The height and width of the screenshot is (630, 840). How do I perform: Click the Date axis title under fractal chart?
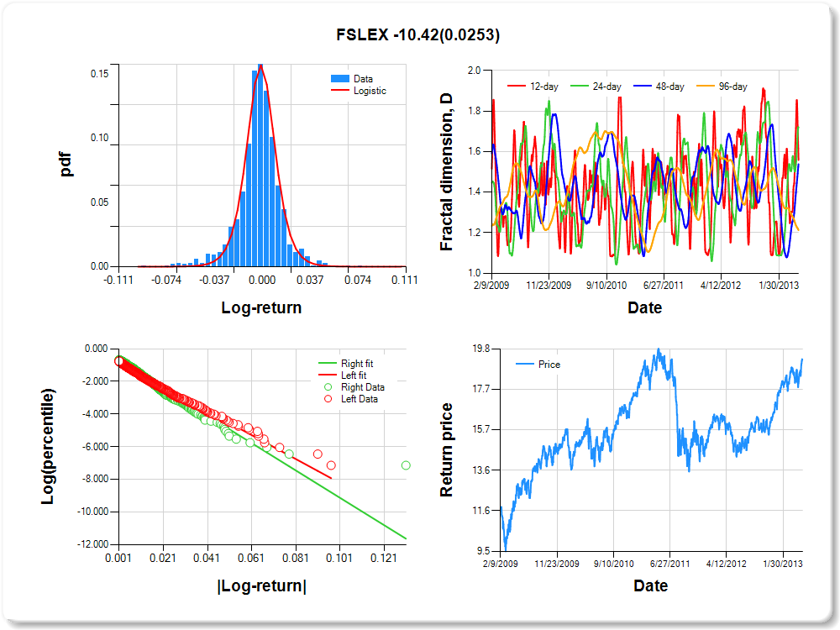click(644, 307)
